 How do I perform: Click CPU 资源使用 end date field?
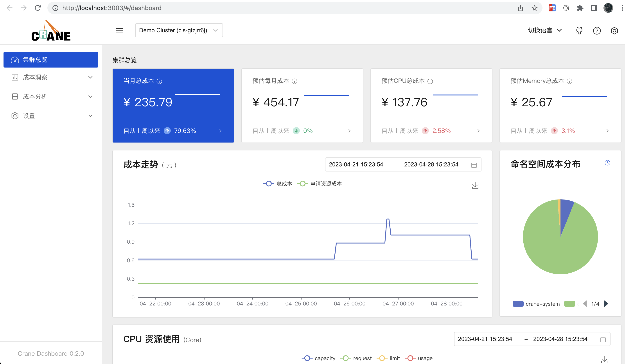(560, 339)
